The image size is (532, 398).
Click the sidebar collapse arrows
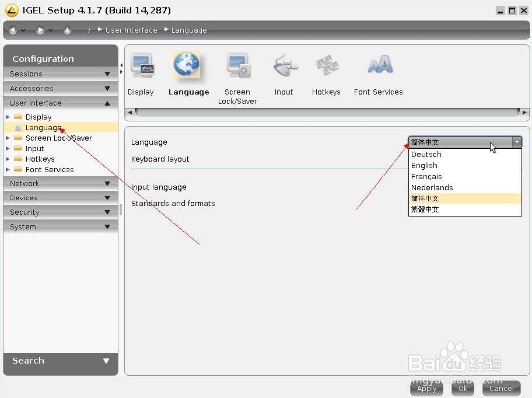[x=121, y=68]
